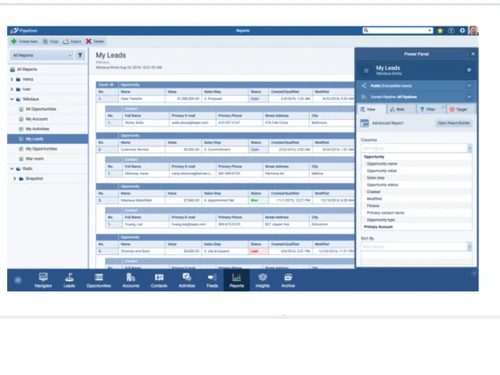
Task: Open the help icon in header
Action: coord(451,31)
